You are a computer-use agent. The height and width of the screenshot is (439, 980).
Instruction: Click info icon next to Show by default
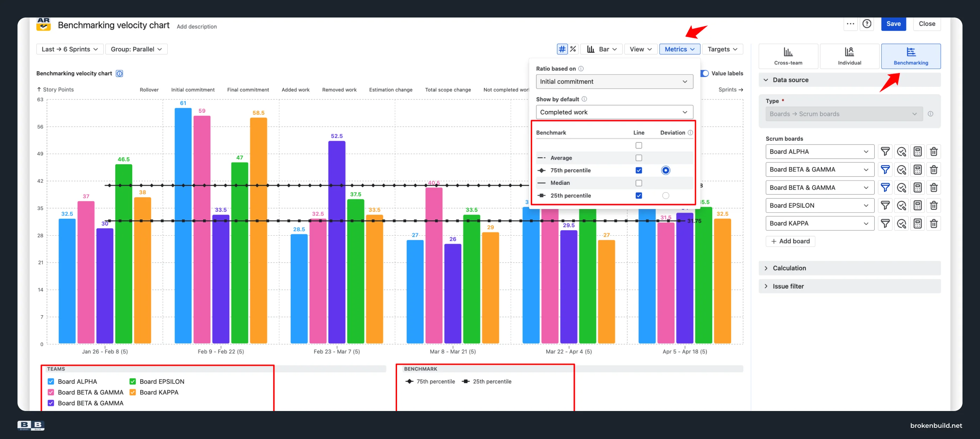tap(584, 99)
